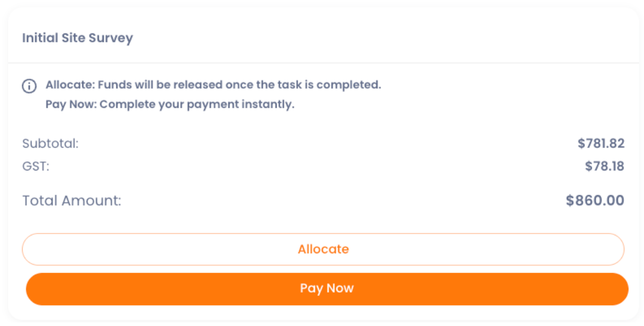Viewport: 644px width, 326px height.
Task: Click the Subtotal label
Action: point(50,144)
